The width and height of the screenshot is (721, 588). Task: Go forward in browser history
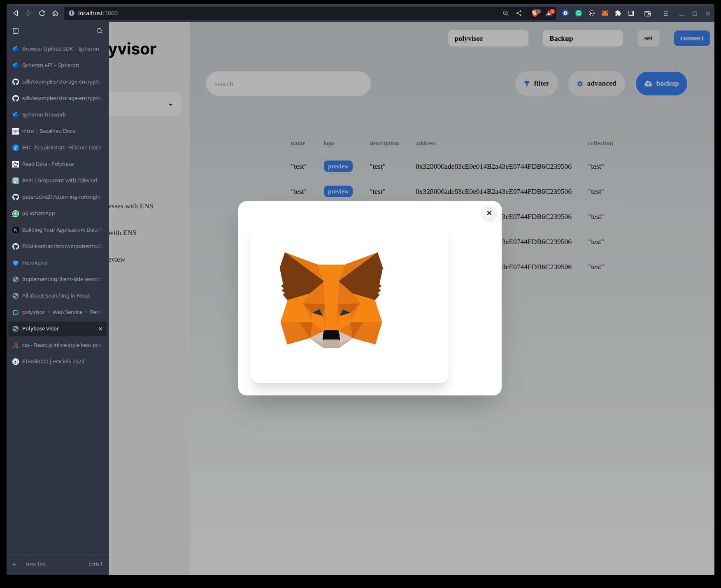[29, 13]
